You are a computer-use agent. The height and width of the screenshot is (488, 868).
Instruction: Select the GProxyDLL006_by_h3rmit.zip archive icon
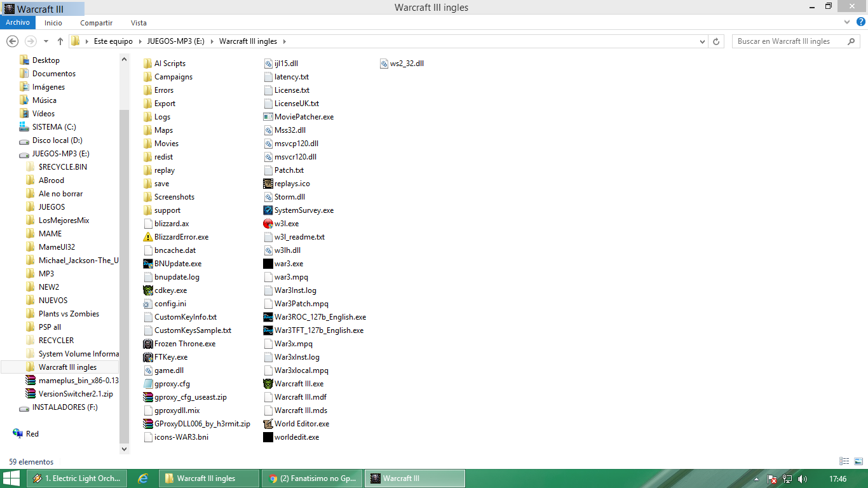tap(148, 424)
